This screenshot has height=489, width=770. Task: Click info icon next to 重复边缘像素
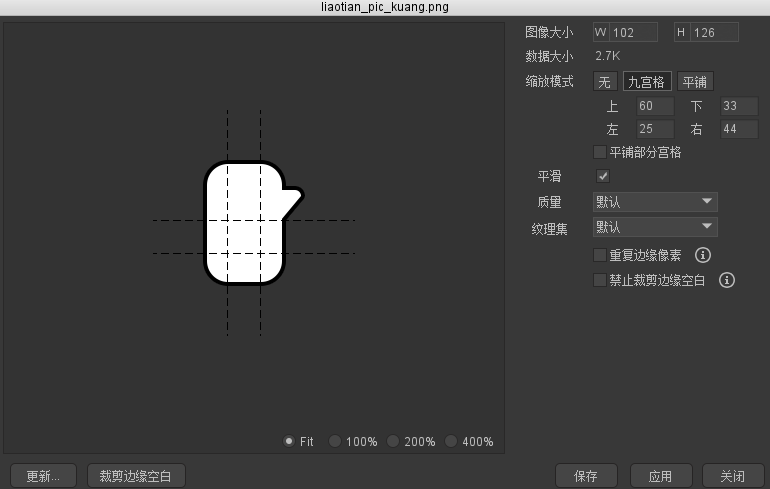tap(703, 255)
